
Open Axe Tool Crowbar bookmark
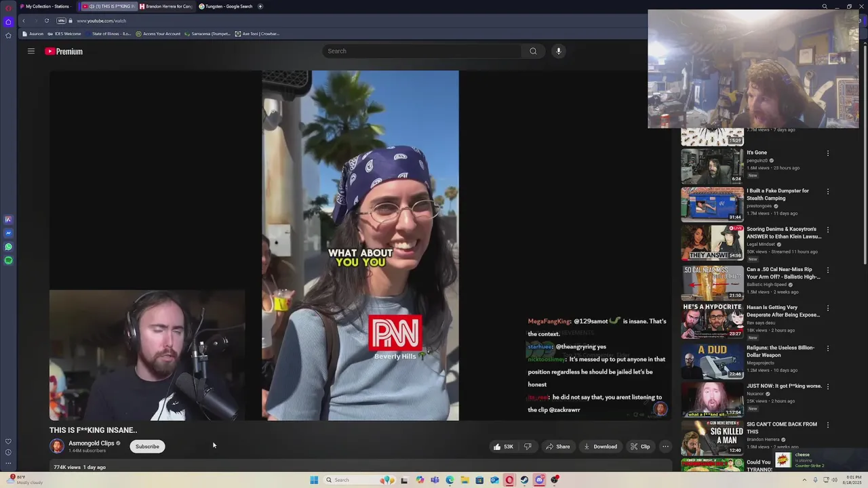point(257,33)
